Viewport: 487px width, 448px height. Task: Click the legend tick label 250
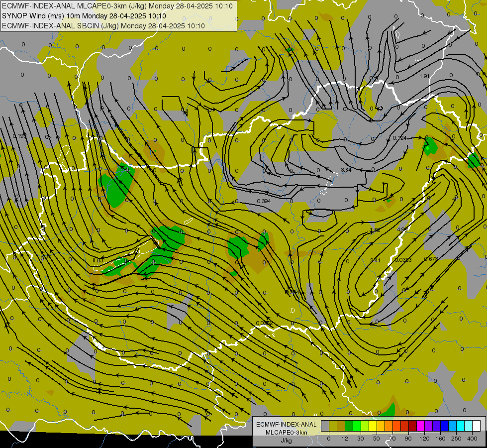coord(456,439)
